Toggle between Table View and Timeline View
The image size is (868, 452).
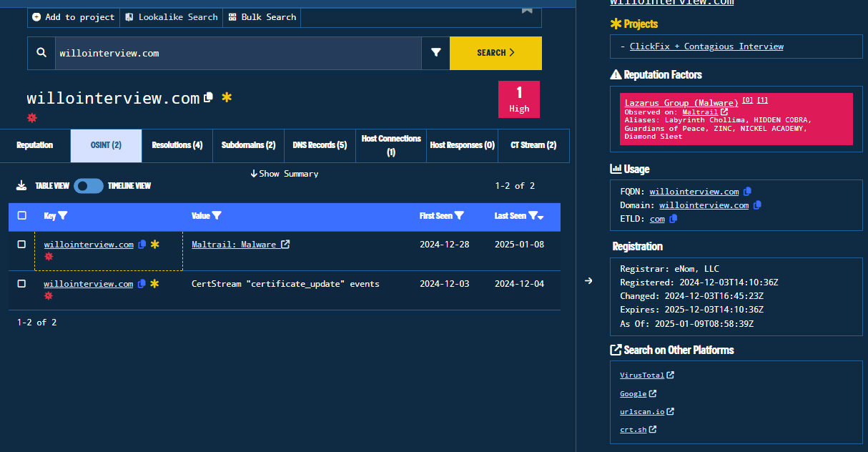coord(89,186)
